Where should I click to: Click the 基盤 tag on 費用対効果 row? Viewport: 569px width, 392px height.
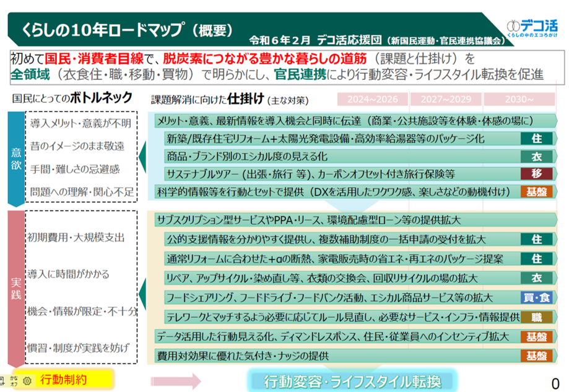pos(536,355)
